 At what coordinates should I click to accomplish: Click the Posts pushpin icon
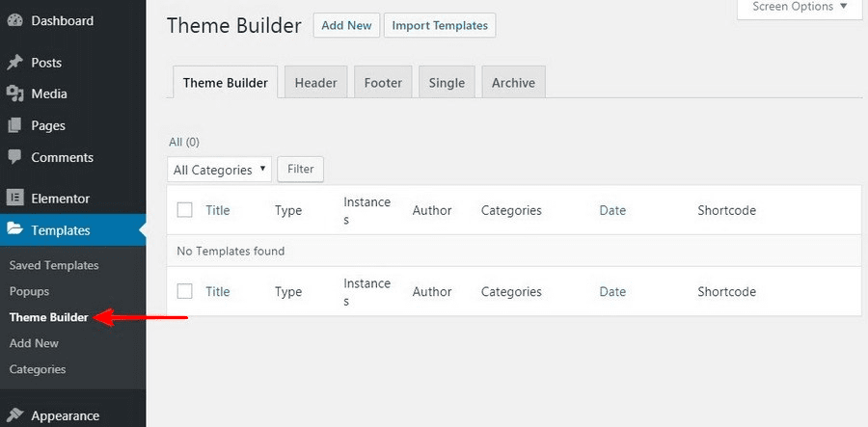coord(14,63)
